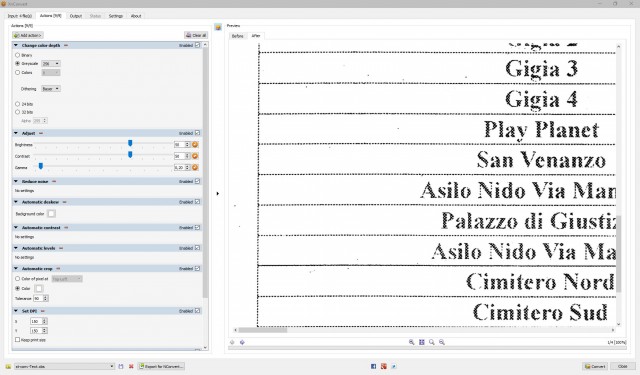The width and height of the screenshot is (640, 375).
Task: Go to next preview image arrow
Action: point(242,342)
